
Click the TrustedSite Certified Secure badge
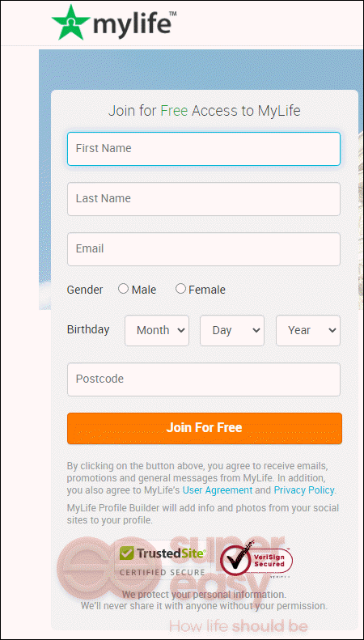[163, 561]
